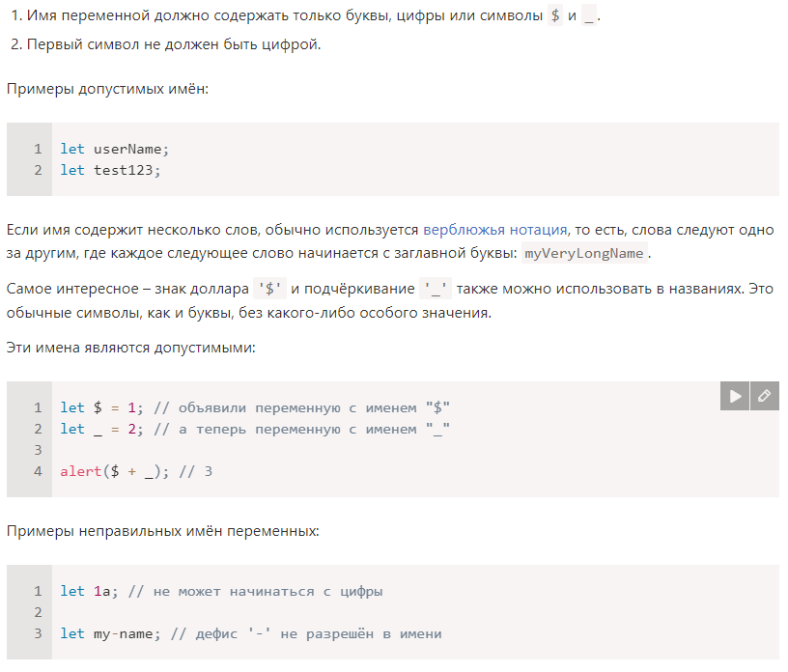Click the inline myVeryLongName code snippet
This screenshot has height=672, width=788.
(x=584, y=253)
